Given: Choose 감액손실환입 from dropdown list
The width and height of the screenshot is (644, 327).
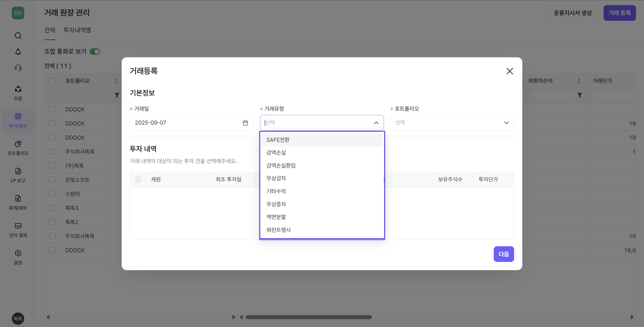Looking at the screenshot, I should [281, 165].
